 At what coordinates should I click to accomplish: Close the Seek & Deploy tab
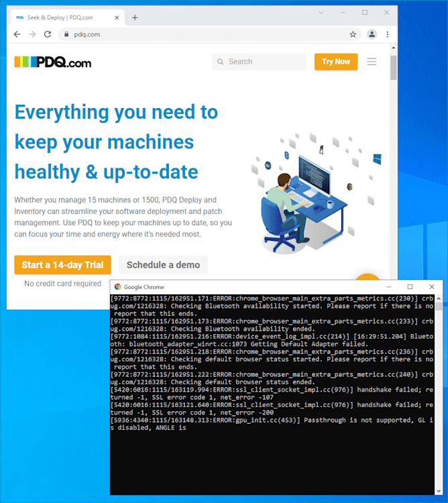click(117, 17)
